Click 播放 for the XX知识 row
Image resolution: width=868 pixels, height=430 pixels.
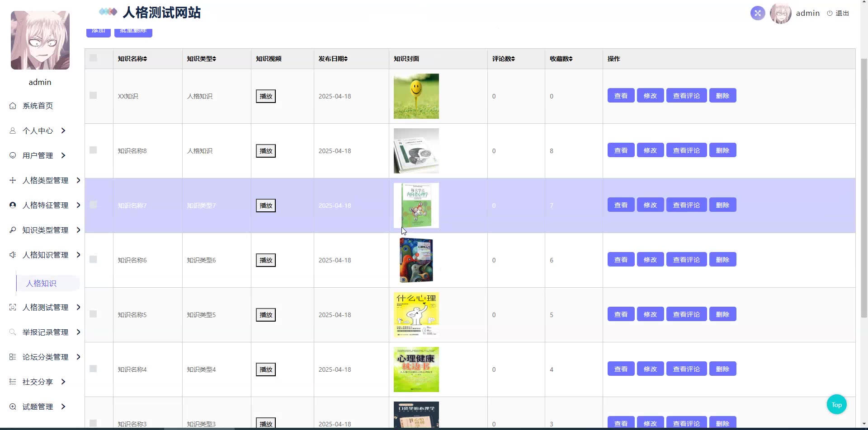click(266, 96)
